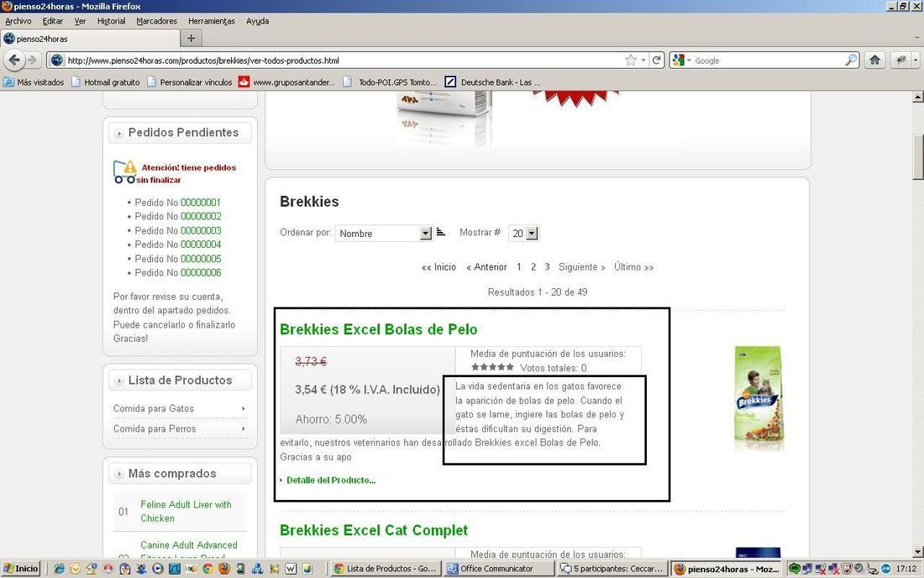Reload the page with the refresh icon

[657, 60]
